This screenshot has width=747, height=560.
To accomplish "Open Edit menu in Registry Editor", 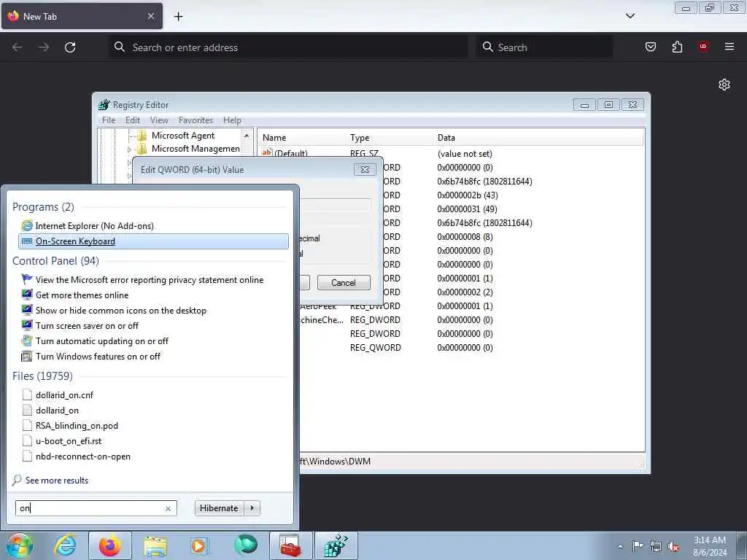I will point(133,120).
